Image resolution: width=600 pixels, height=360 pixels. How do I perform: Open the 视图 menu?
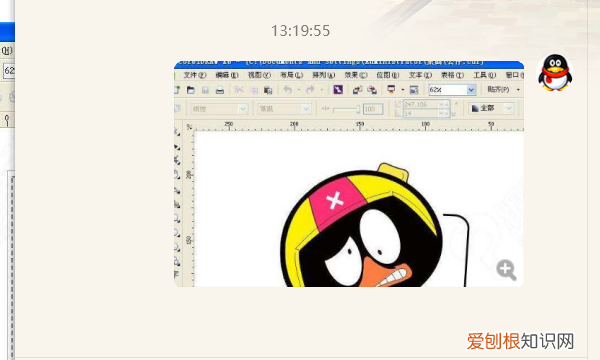coord(259,75)
